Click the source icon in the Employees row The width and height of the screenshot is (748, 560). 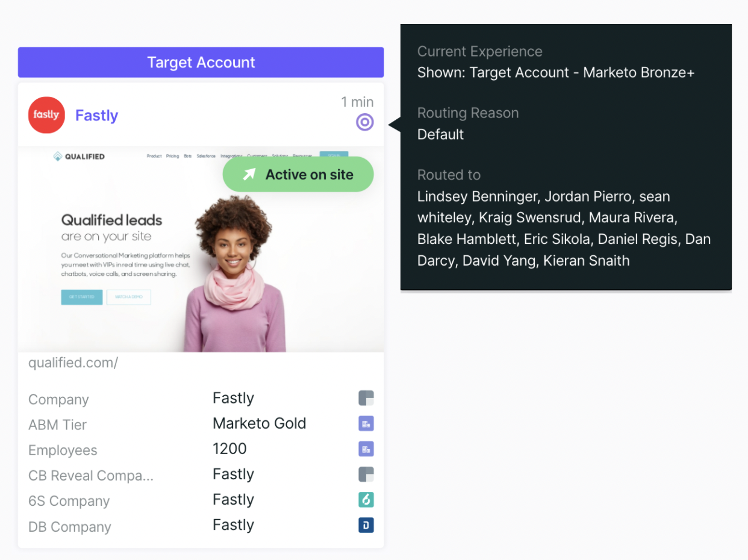pyautogui.click(x=366, y=449)
